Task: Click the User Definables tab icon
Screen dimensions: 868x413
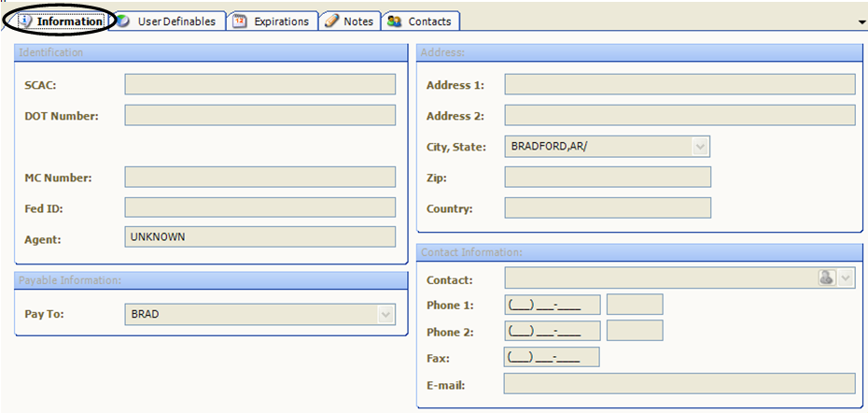Action: [123, 21]
